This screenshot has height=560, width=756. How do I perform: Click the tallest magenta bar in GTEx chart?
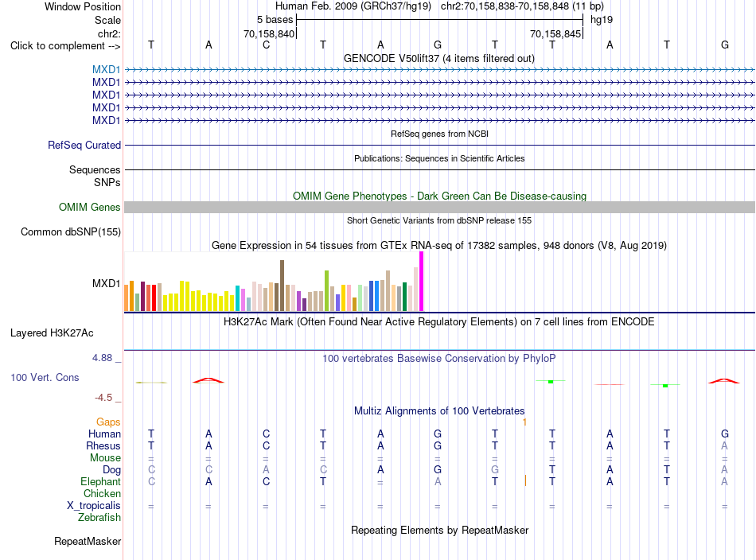point(422,282)
